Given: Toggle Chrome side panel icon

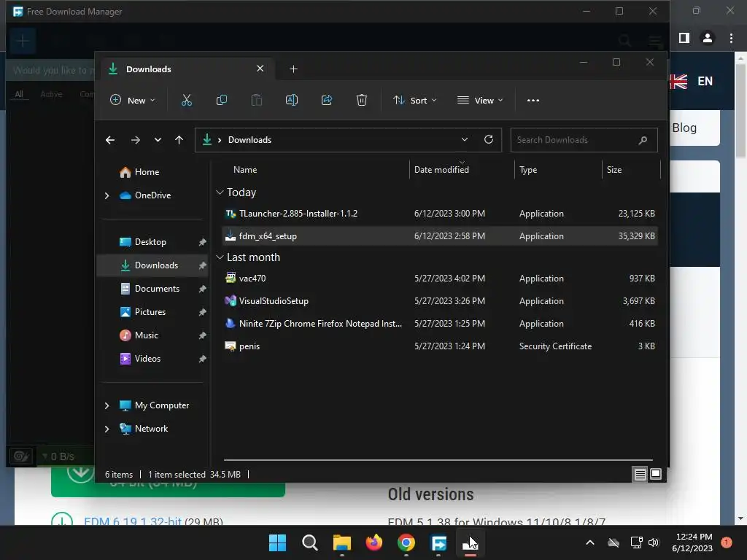Looking at the screenshot, I should click(x=684, y=38).
